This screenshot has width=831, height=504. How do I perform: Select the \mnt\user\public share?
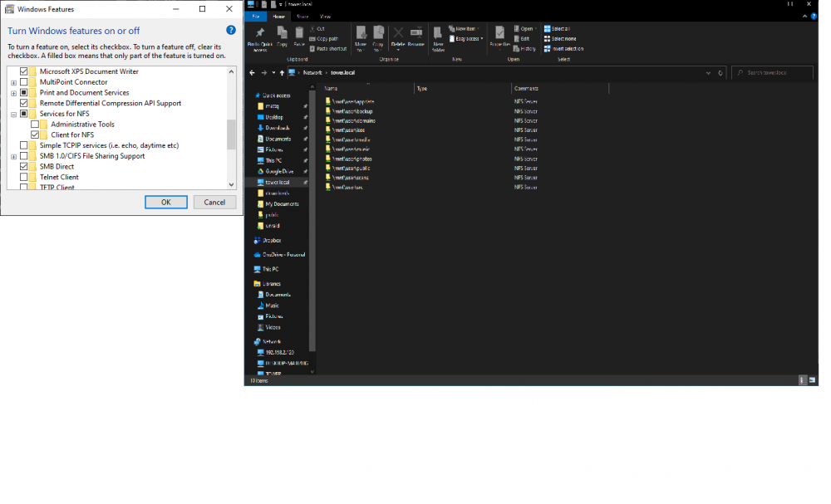[347, 169]
